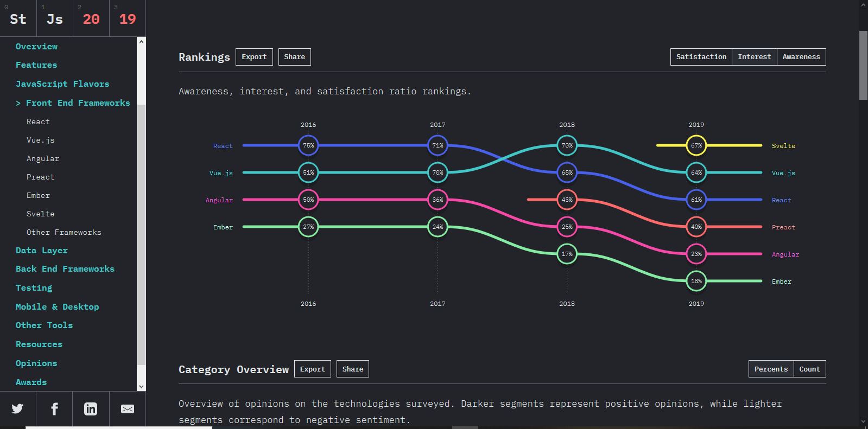Click React 61% node in 2019

[x=696, y=200]
